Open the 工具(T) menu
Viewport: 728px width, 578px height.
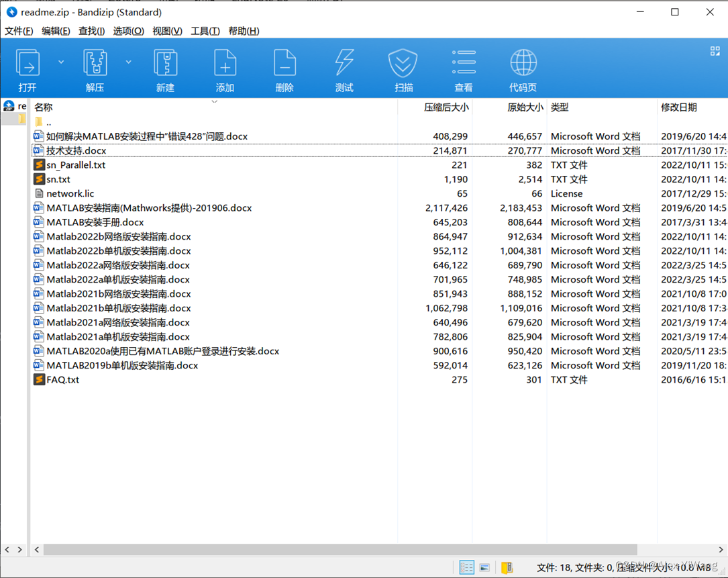[205, 31]
